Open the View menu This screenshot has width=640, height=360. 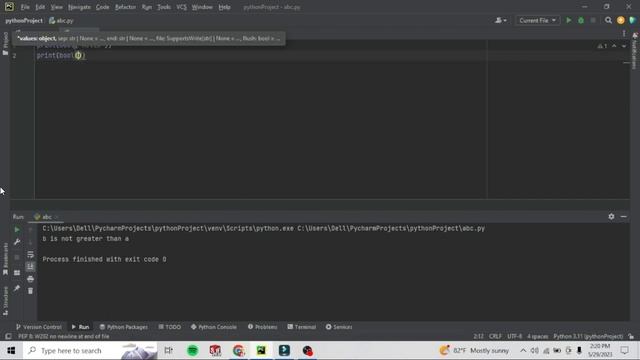(56, 7)
